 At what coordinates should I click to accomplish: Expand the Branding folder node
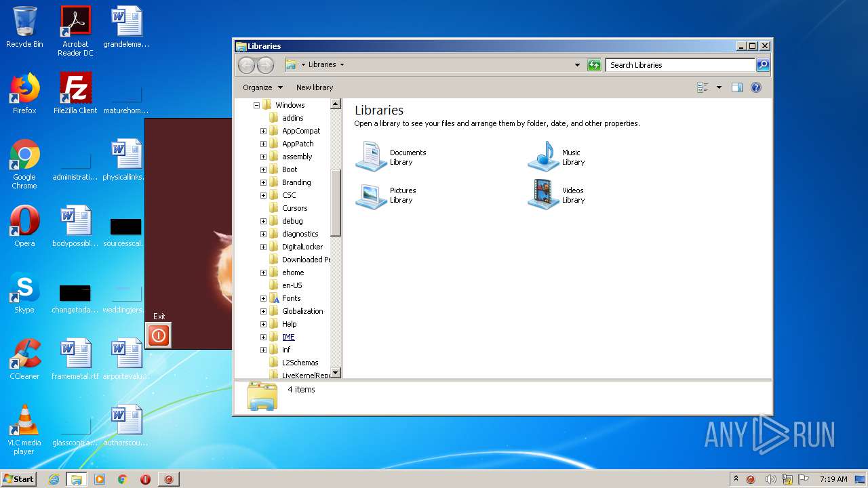263,182
